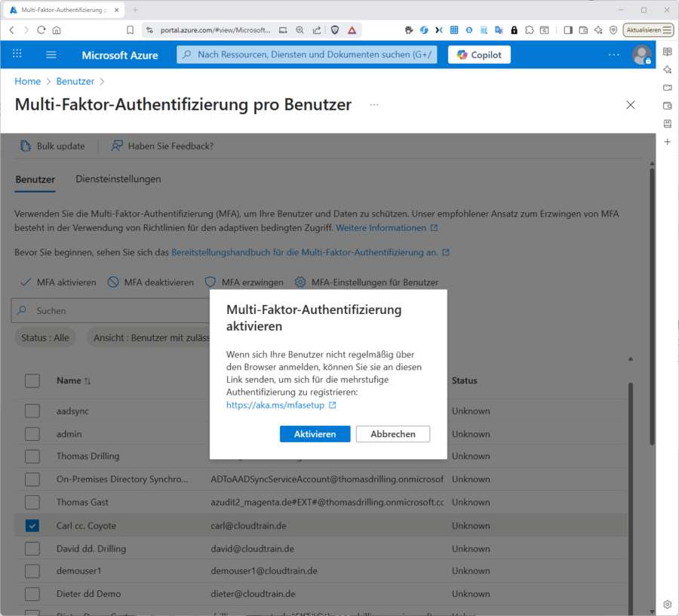Reload the browser page
This screenshot has width=679, height=616.
click(41, 30)
